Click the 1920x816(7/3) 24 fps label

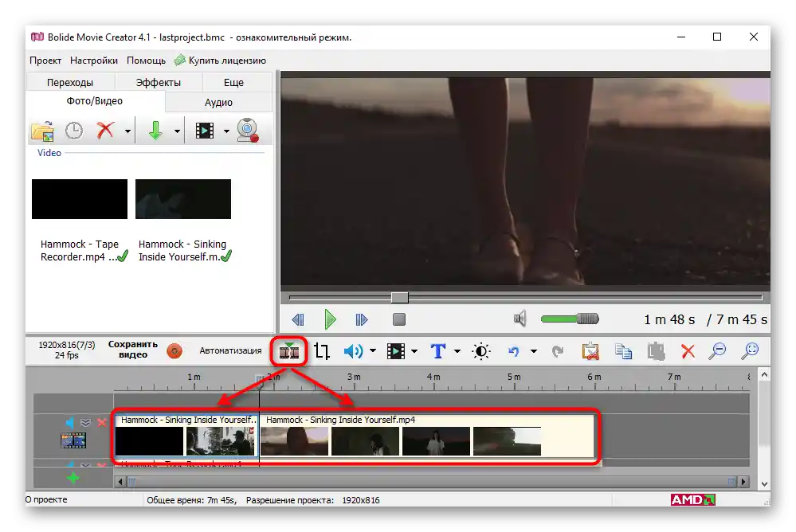[x=66, y=350]
